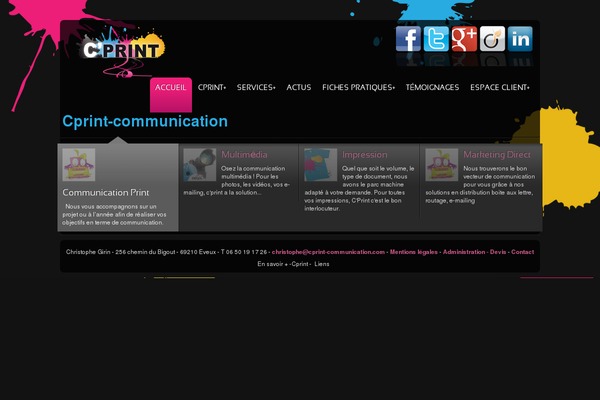The width and height of the screenshot is (600, 400).
Task: Click the footer Cprint link
Action: 300,264
